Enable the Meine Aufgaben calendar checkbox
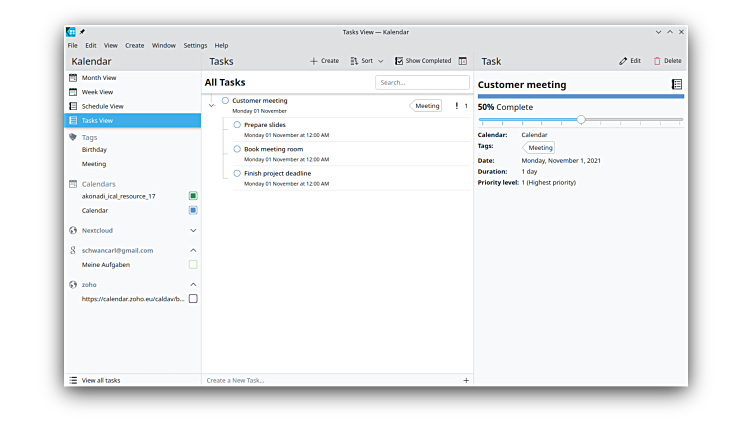 pos(193,265)
